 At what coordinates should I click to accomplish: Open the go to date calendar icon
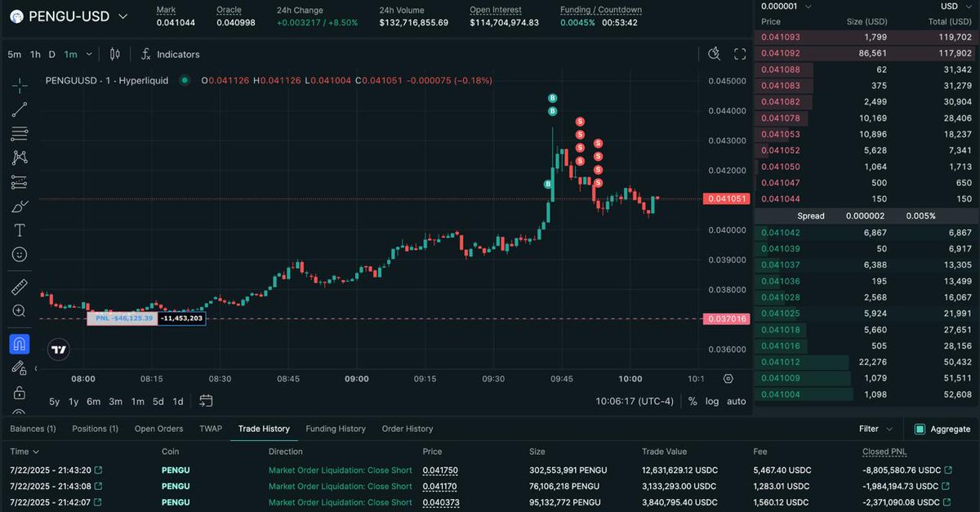pyautogui.click(x=206, y=401)
